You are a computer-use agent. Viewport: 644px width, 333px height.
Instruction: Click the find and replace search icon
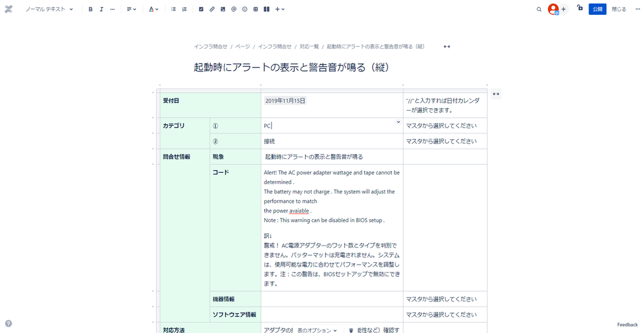coord(540,9)
